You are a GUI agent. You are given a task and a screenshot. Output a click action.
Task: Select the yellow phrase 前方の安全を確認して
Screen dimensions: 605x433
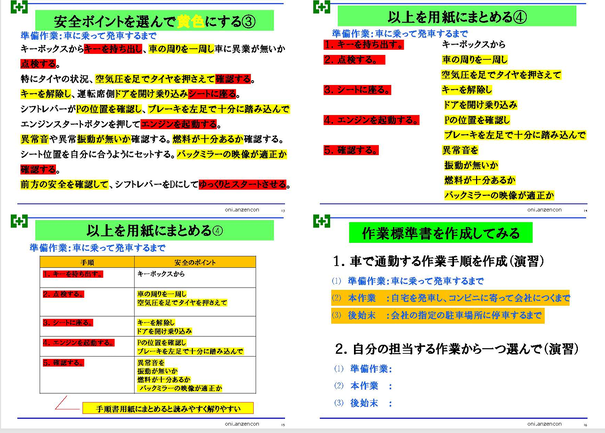click(64, 184)
